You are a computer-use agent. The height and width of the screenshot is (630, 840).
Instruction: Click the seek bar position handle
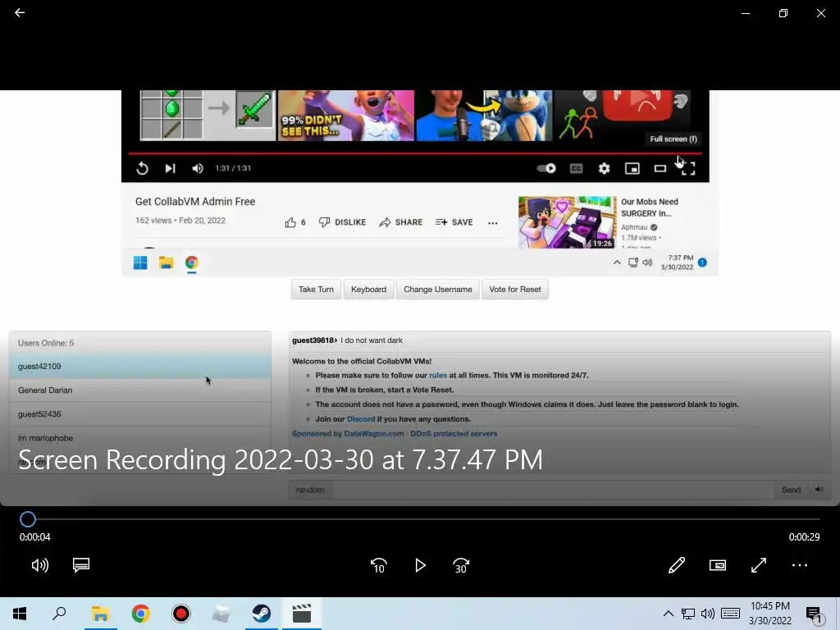[28, 519]
